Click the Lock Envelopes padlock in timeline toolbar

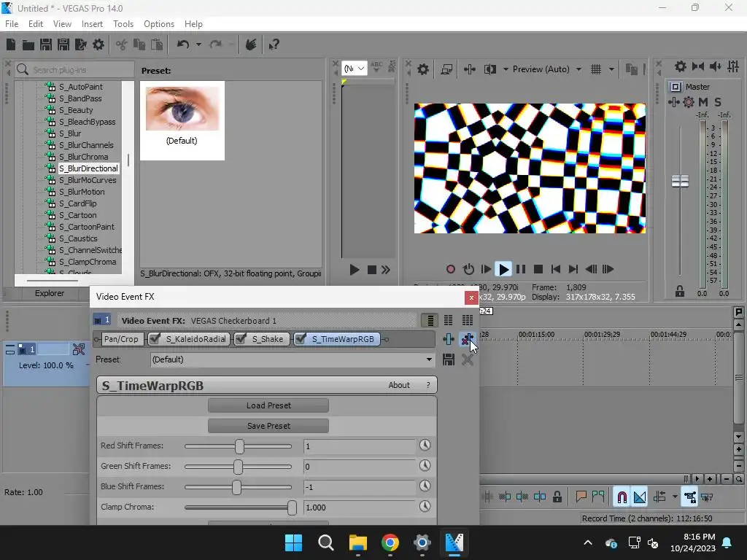coord(557,497)
